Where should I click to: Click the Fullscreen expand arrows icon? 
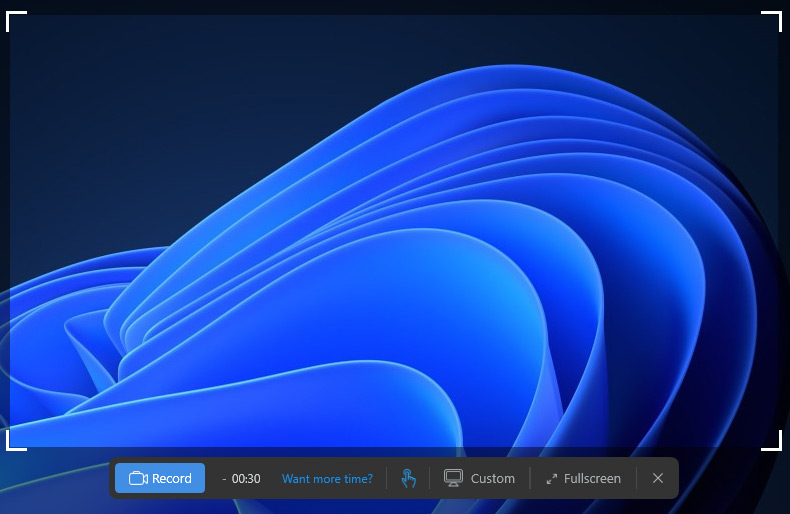[x=551, y=479]
